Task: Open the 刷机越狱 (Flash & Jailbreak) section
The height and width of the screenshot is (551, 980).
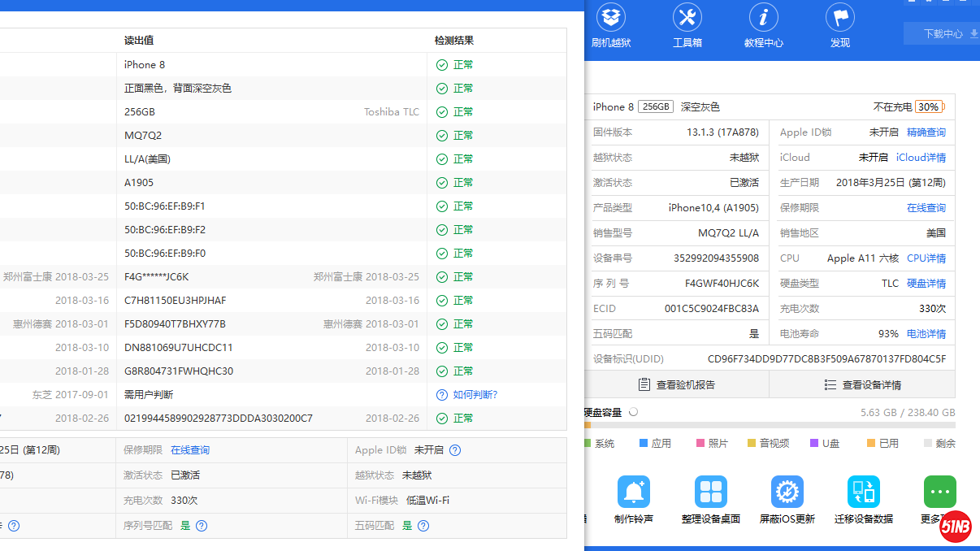Action: [611, 25]
